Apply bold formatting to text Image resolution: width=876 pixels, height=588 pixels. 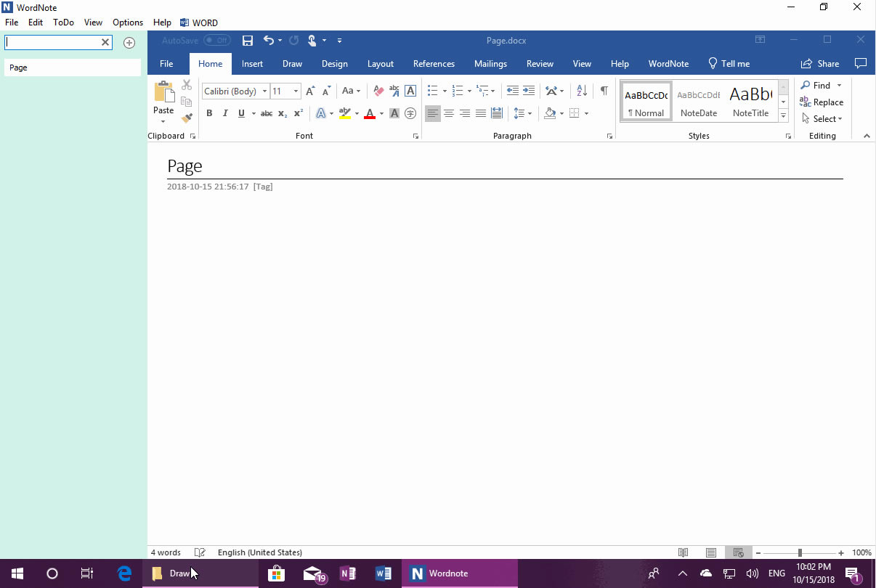tap(209, 113)
